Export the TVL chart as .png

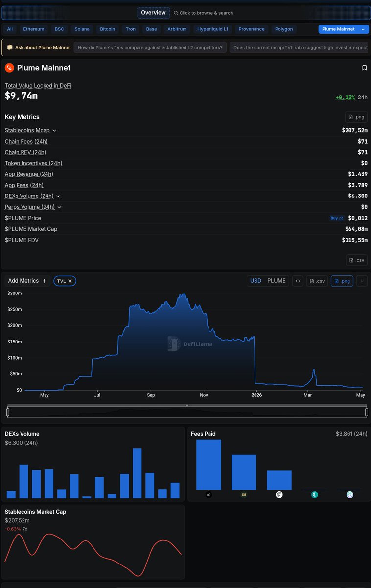pos(342,281)
